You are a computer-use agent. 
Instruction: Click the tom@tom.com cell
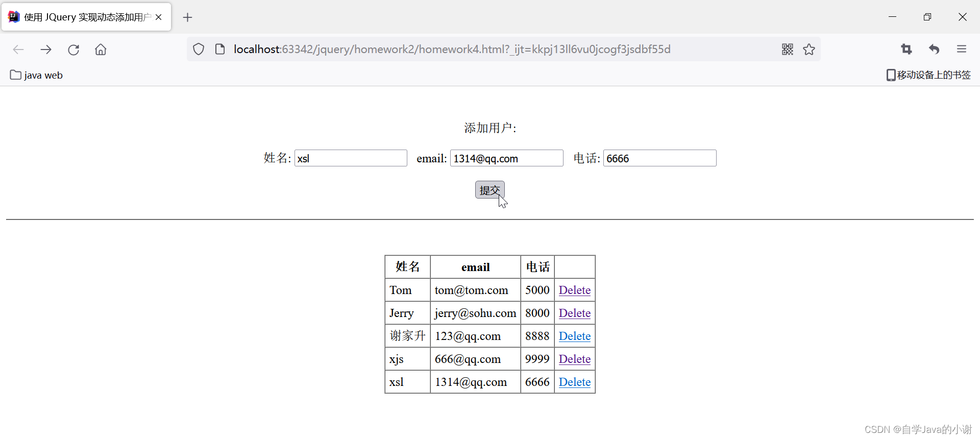(475, 290)
